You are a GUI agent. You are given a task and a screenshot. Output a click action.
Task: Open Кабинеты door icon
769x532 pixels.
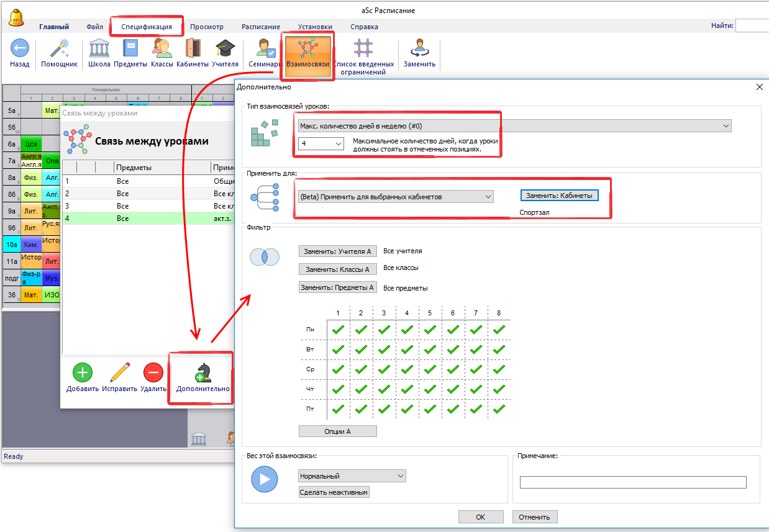pos(193,49)
